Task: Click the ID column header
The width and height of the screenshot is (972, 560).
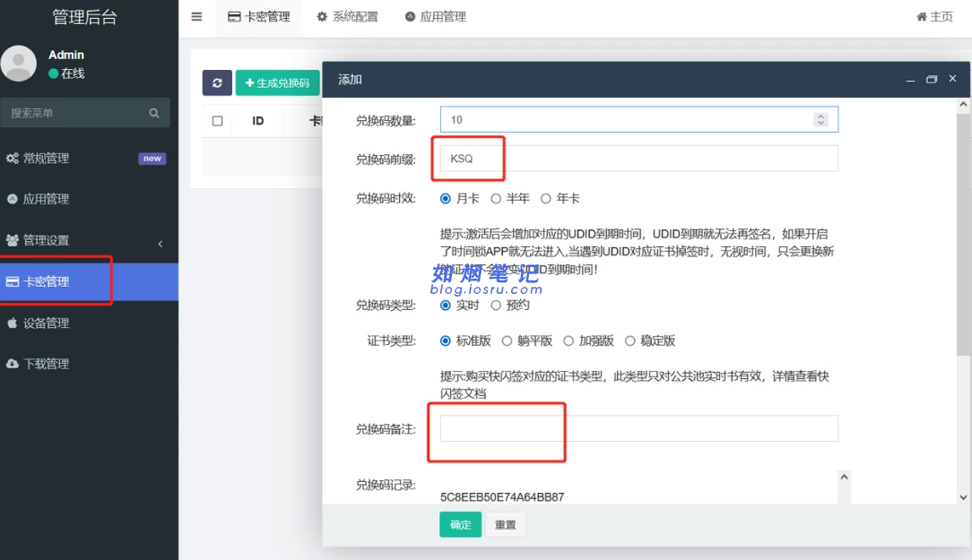Action: [258, 121]
